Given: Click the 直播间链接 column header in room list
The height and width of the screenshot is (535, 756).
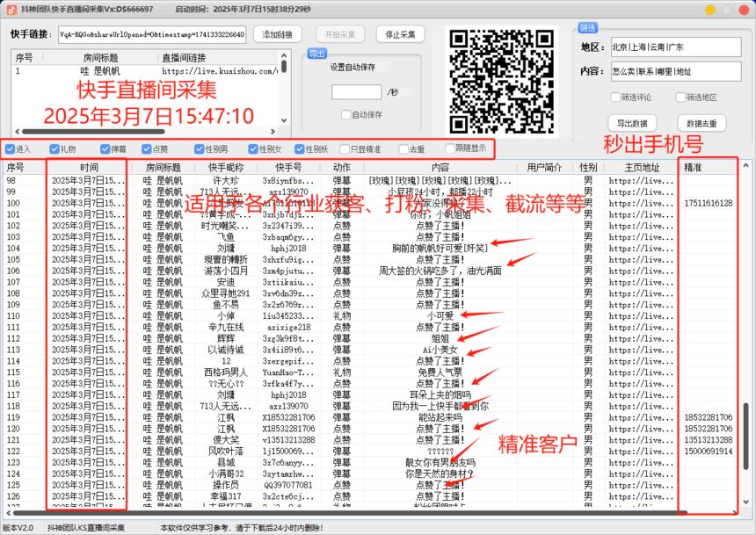Looking at the screenshot, I should (183, 58).
